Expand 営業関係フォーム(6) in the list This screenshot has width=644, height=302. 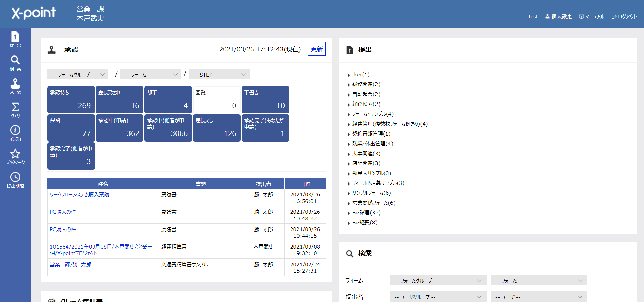click(x=373, y=203)
